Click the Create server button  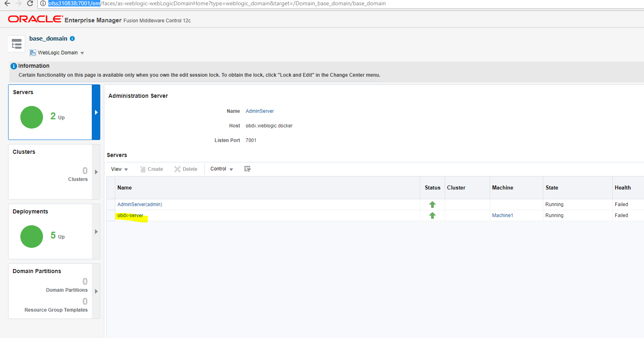pos(151,169)
